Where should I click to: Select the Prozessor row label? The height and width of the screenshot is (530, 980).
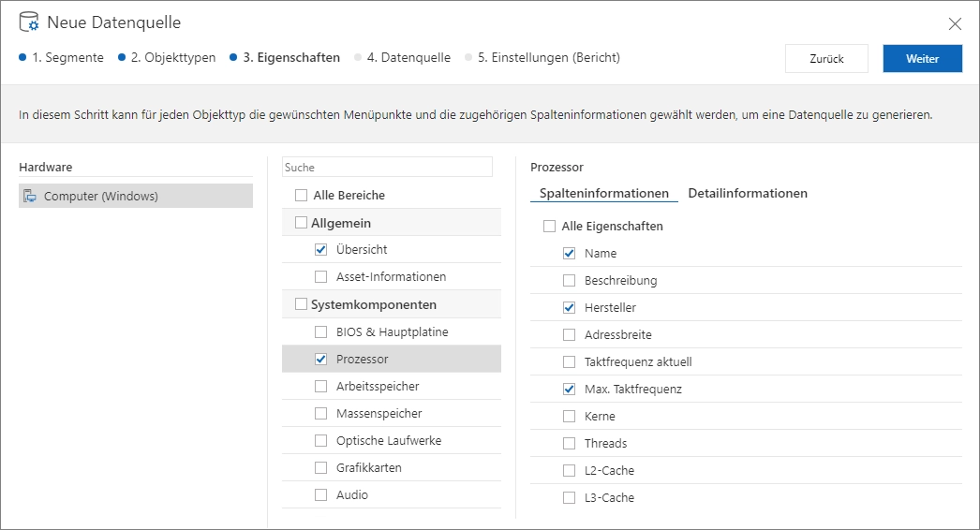point(362,360)
